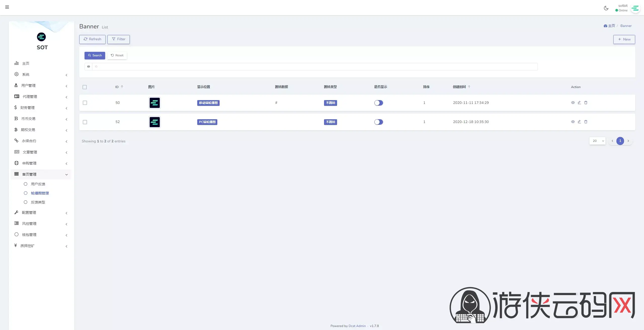Delete banner 52 with the trash icon
The height and width of the screenshot is (330, 644).
coord(586,122)
